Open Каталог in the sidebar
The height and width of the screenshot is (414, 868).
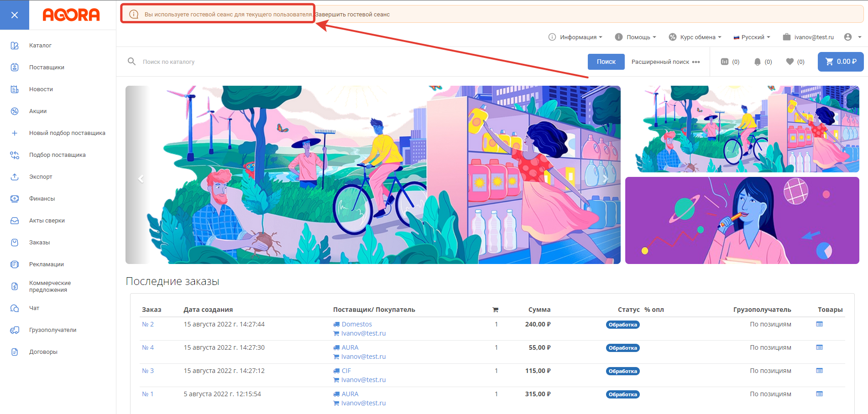(40, 46)
